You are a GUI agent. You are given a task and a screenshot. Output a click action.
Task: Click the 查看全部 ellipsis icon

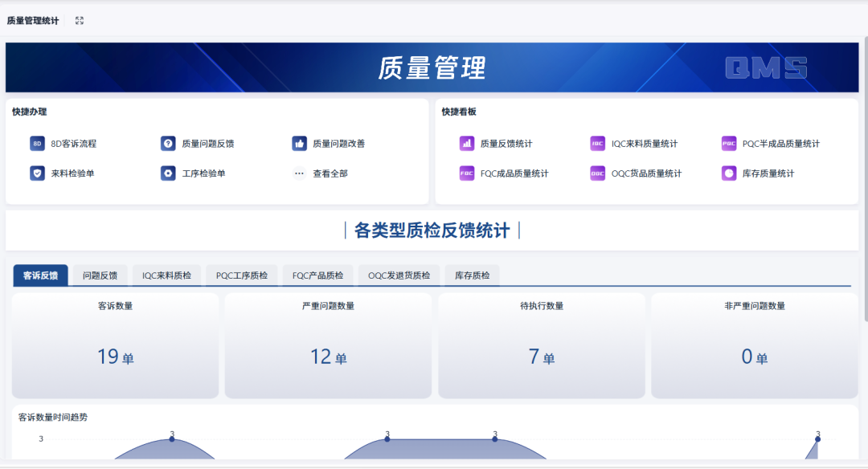(300, 173)
